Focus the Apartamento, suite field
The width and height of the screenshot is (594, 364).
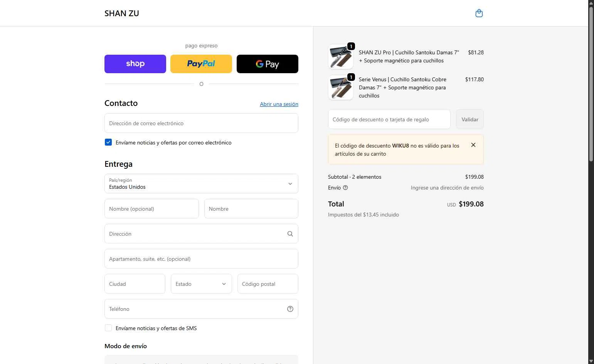[x=201, y=259]
